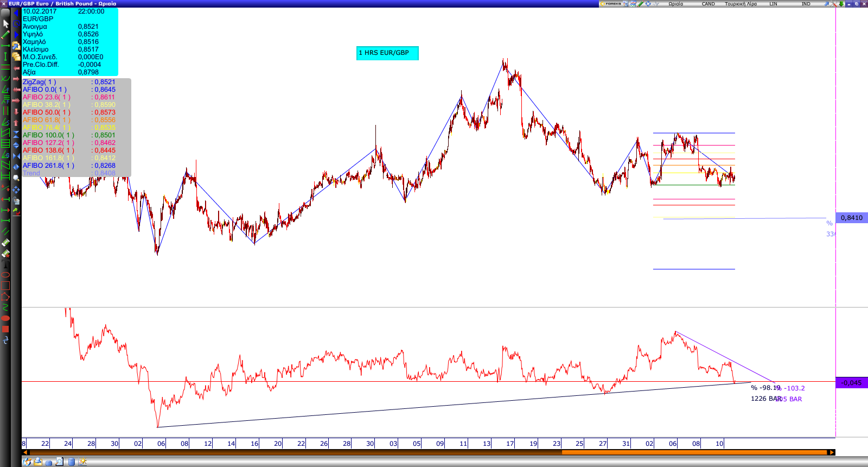Click the 1226 BAR label
Screen dimensions: 868x467
(x=765, y=399)
